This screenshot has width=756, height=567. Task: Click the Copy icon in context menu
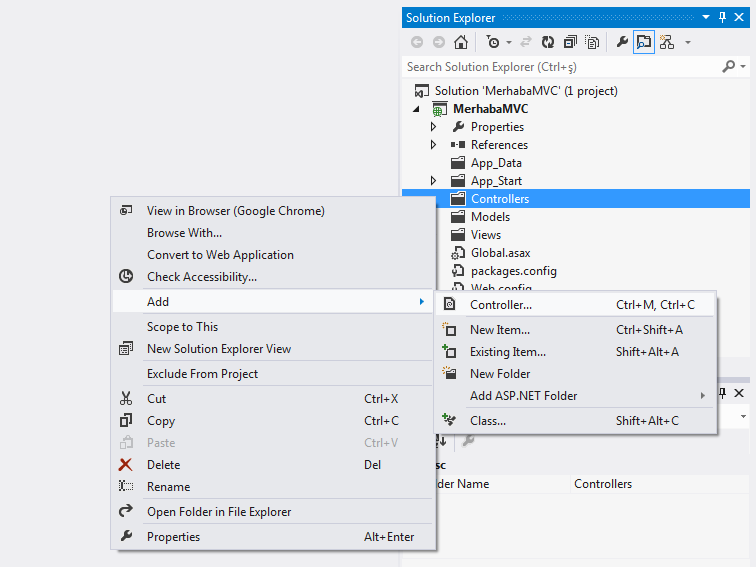126,420
